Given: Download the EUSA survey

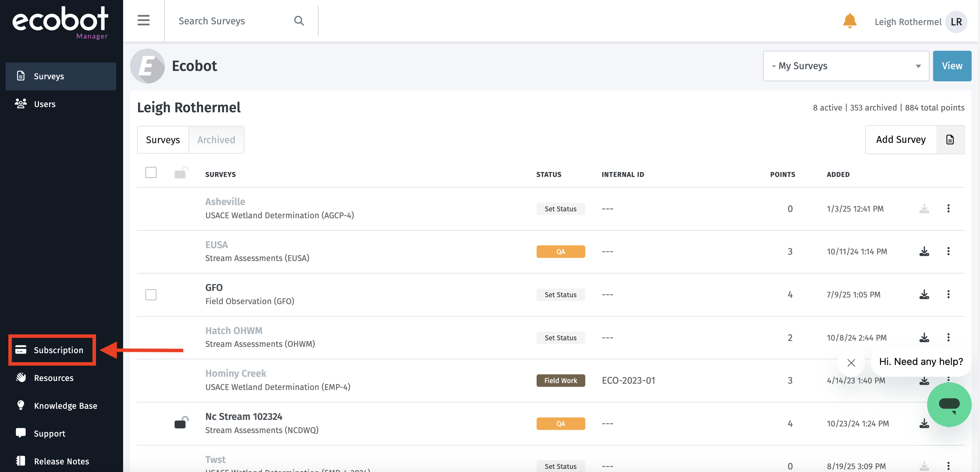Looking at the screenshot, I should coord(924,251).
